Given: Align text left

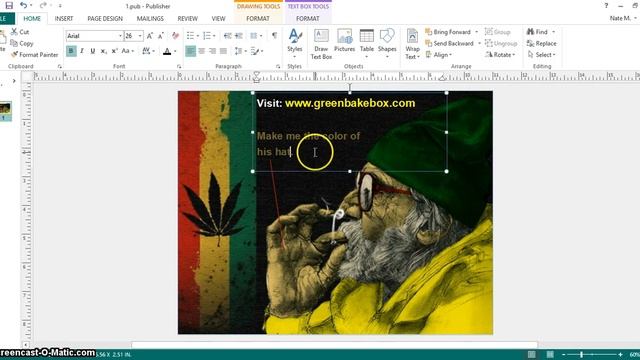Looking at the screenshot, I should (x=190, y=51).
